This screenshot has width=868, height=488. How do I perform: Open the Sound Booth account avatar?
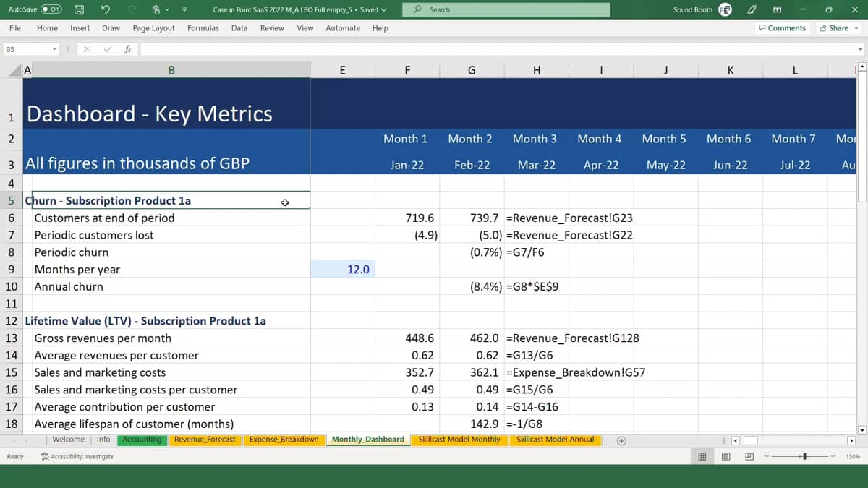tap(724, 9)
